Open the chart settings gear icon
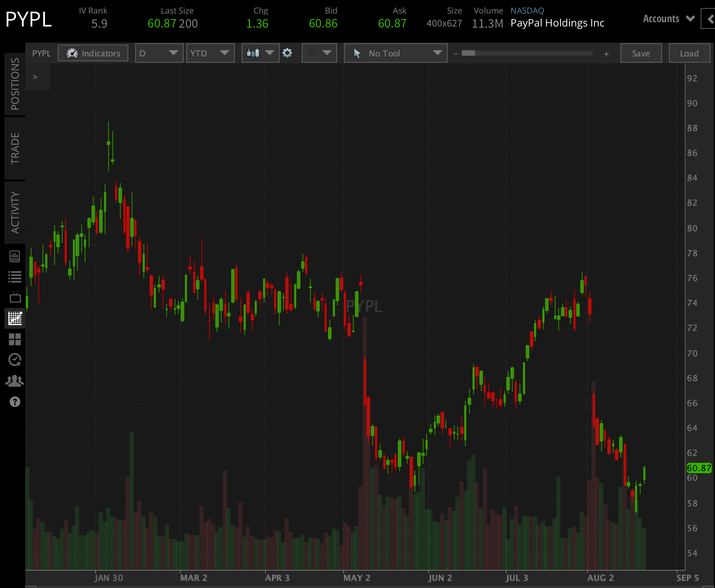Screen dimensions: 715x588 (x=287, y=53)
